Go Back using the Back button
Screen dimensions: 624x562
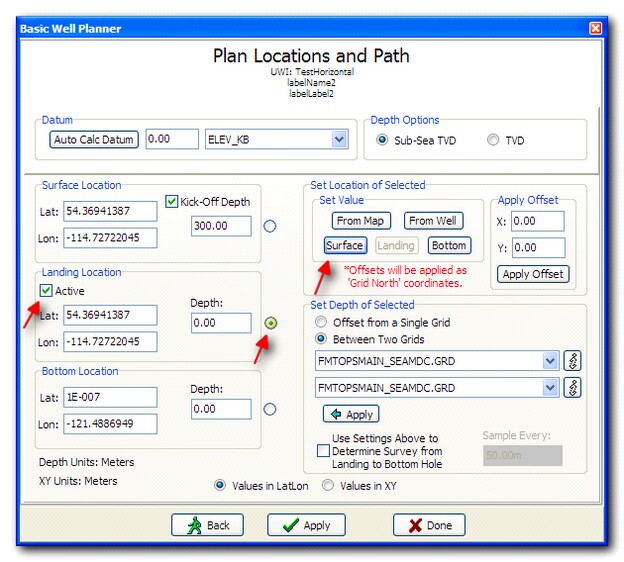point(207,525)
